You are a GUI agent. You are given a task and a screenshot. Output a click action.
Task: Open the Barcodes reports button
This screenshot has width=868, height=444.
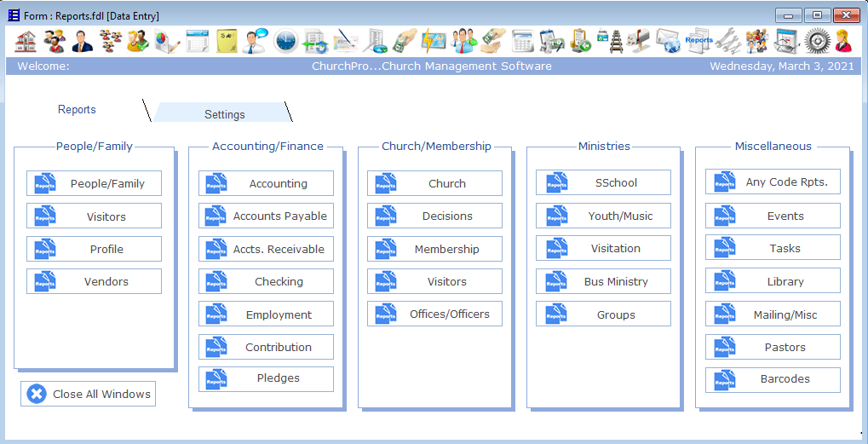click(773, 380)
